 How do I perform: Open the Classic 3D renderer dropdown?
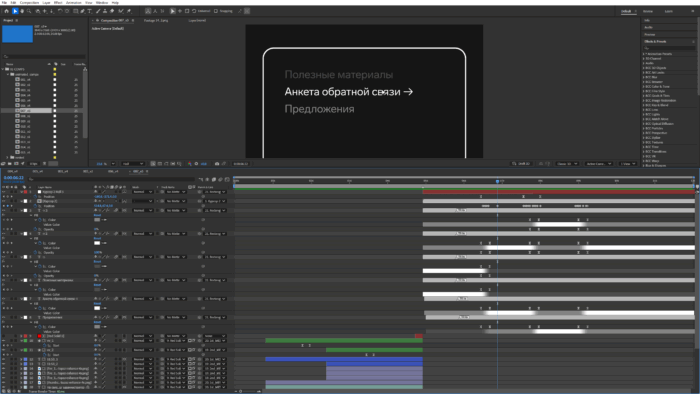point(567,164)
